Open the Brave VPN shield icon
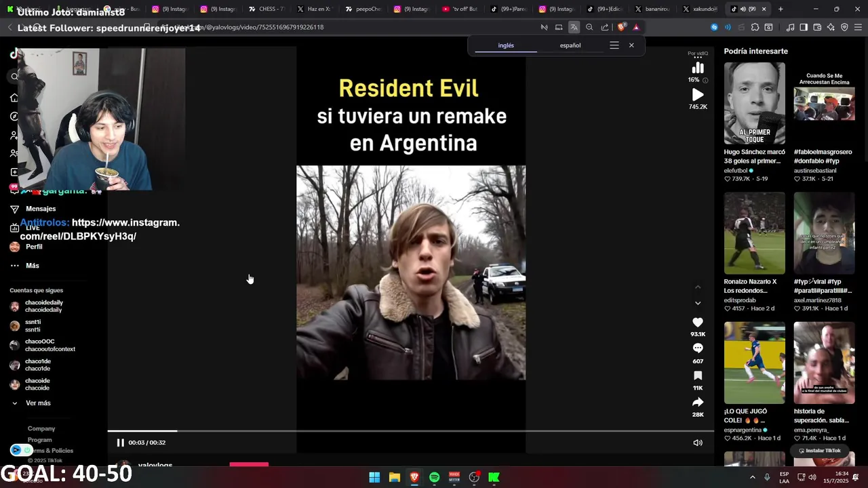This screenshot has width=868, height=488. pyautogui.click(x=844, y=27)
